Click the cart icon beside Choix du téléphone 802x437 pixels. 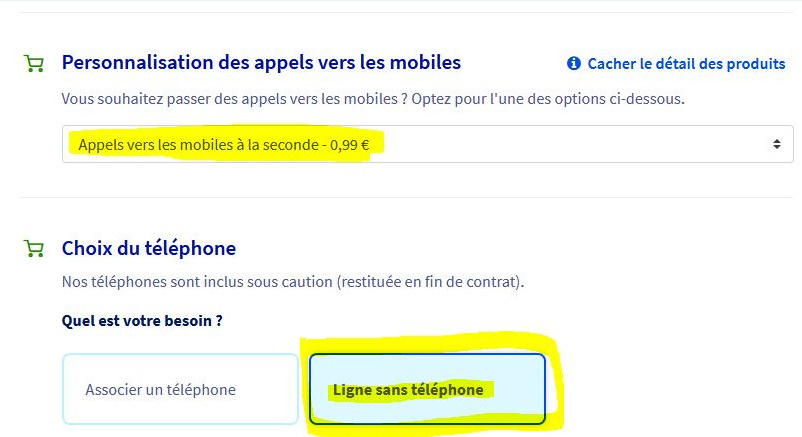pos(33,249)
